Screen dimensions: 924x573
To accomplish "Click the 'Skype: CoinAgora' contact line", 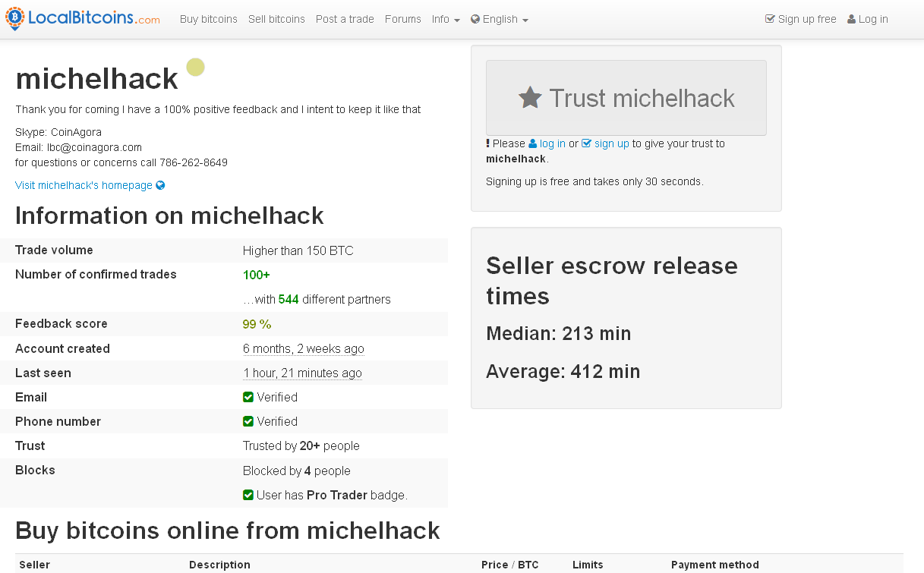I will pos(58,132).
